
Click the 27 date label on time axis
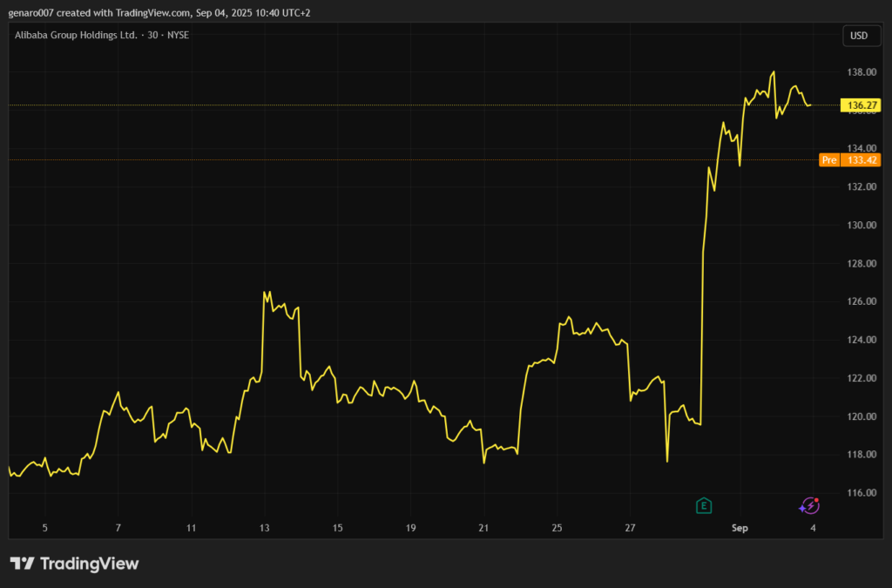[631, 528]
